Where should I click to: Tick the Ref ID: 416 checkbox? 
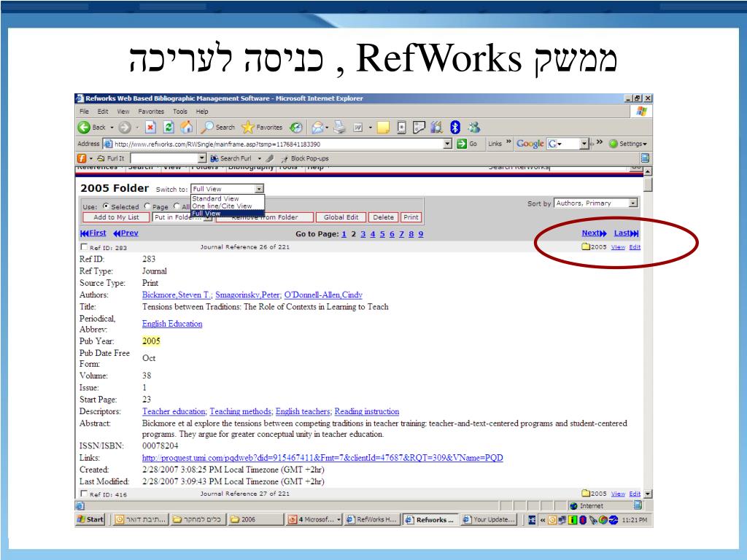(85, 494)
